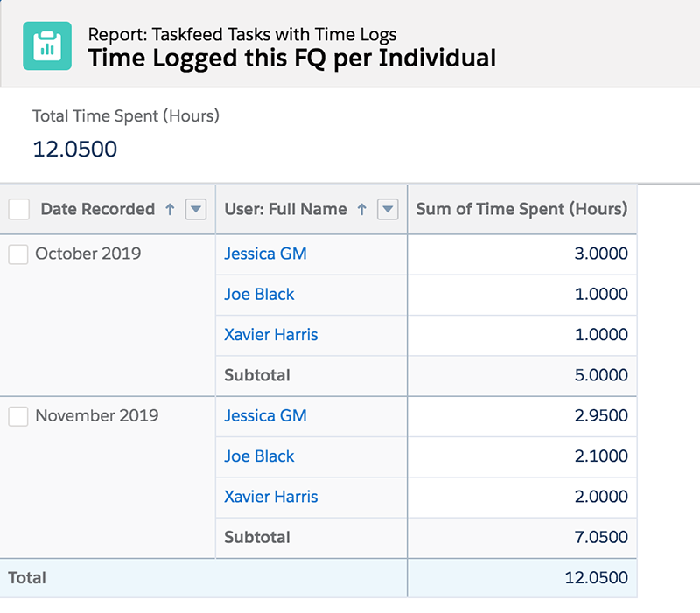Open Joe Black's record under November 2019
This screenshot has width=700, height=613.
258,456
